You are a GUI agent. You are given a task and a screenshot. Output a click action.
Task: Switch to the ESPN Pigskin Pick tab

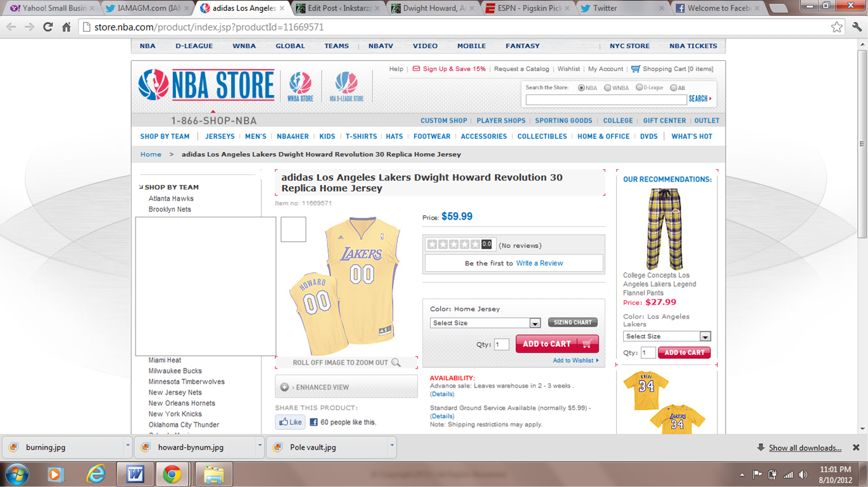tap(527, 8)
